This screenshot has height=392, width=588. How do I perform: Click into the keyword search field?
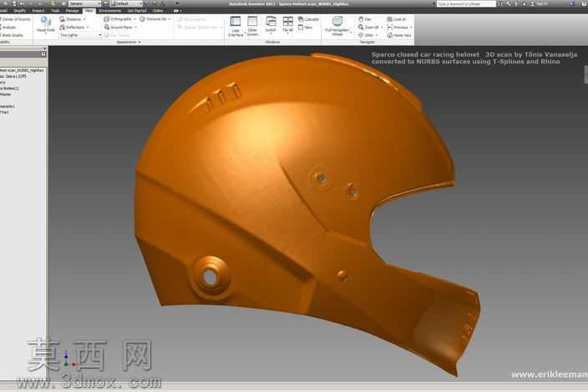coord(467,3)
